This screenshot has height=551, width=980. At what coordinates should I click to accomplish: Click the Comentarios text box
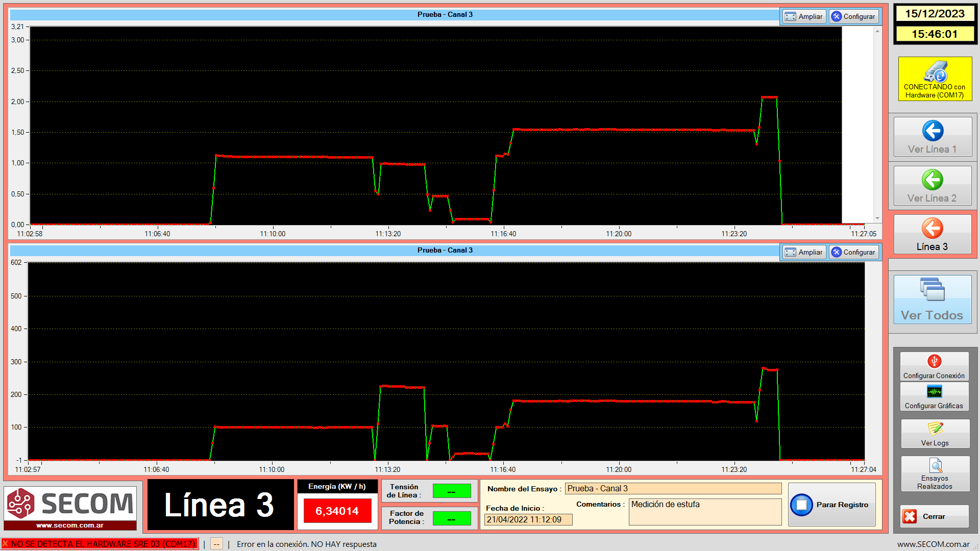(705, 512)
